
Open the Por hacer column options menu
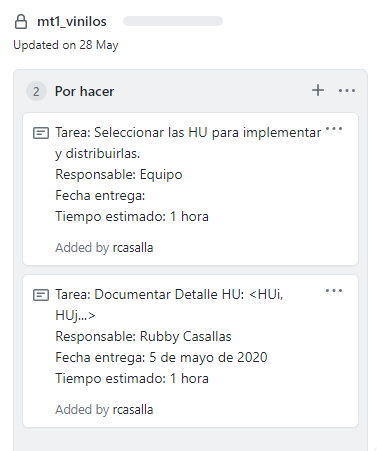coord(347,90)
